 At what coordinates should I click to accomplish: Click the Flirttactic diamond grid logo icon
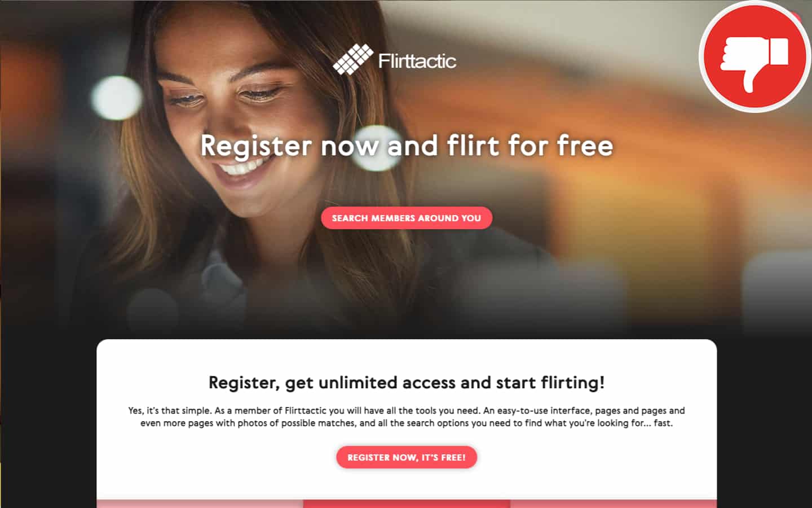pos(353,59)
